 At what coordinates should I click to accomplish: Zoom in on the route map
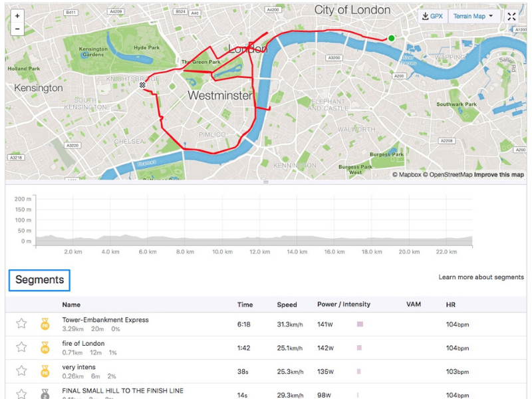click(x=17, y=15)
